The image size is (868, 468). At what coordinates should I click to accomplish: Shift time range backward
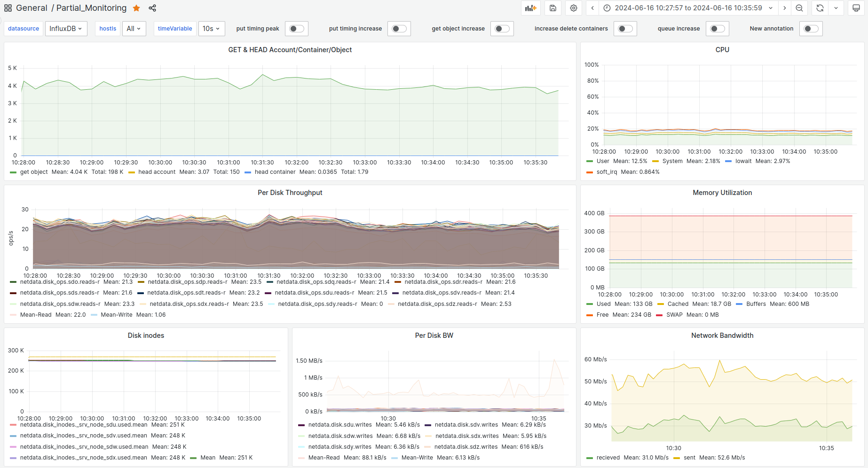[x=592, y=8]
